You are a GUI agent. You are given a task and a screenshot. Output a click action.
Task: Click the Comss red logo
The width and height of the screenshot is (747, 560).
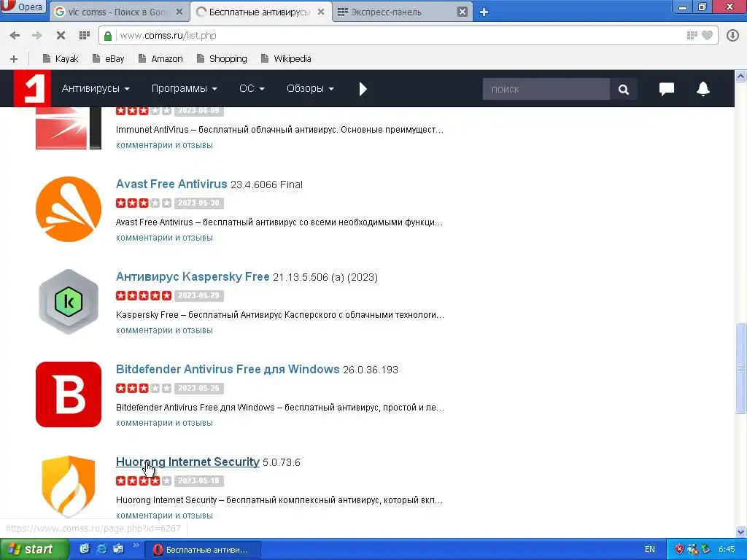tap(32, 88)
